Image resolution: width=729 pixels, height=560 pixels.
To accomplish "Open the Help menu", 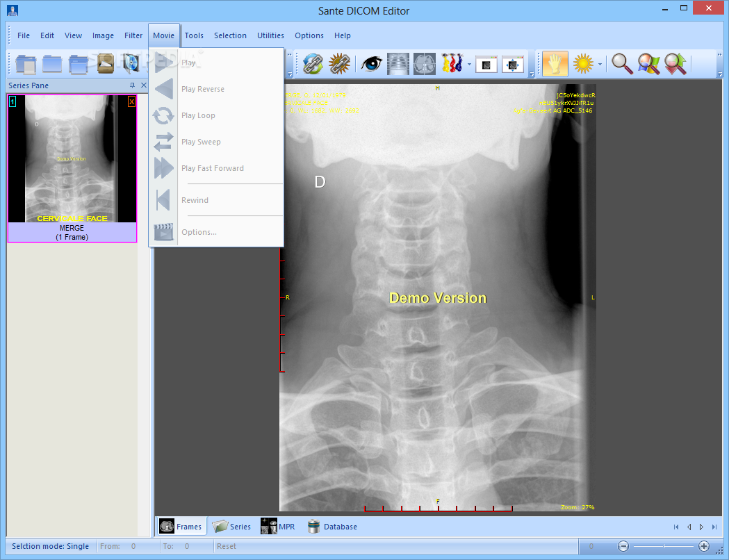I will click(342, 35).
